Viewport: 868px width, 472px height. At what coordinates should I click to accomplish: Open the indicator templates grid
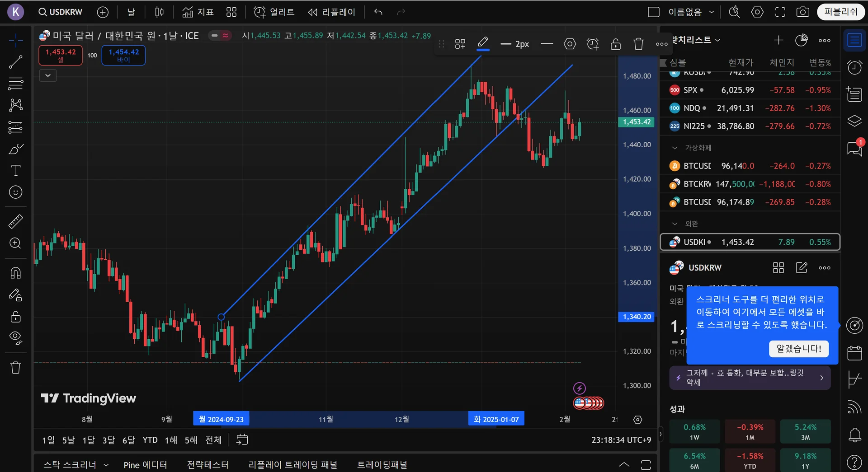coord(231,12)
